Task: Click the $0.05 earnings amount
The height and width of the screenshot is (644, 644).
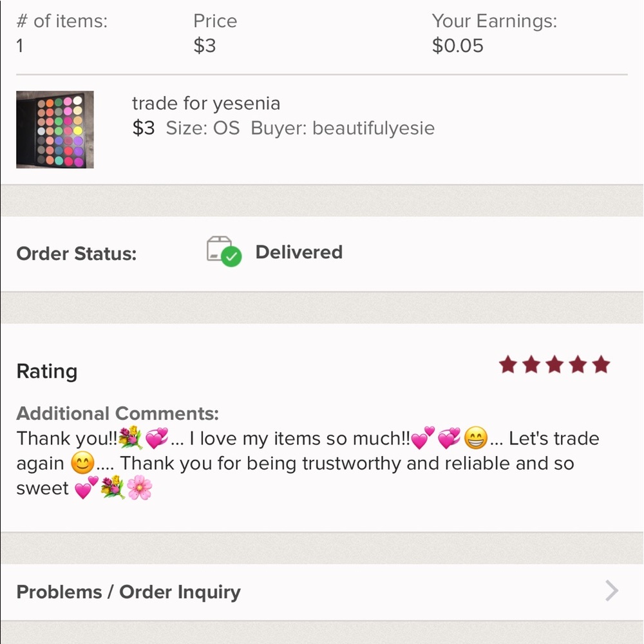Action: coord(457,46)
